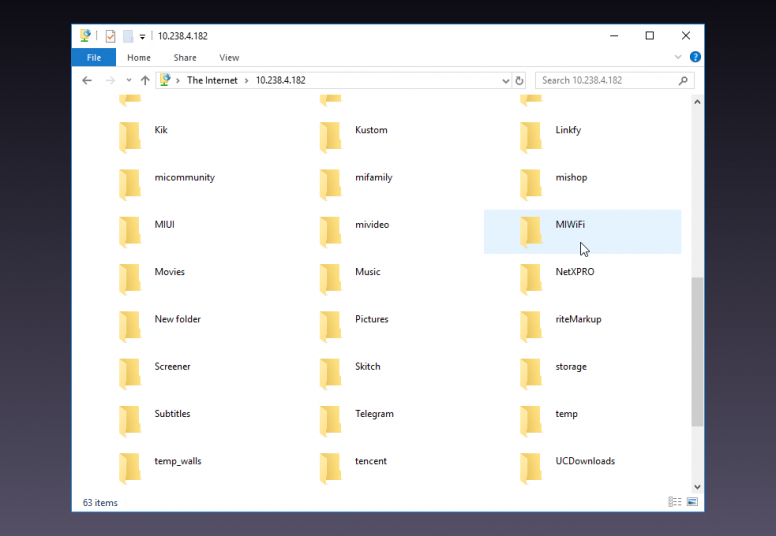Open the recent locations dropdown
Screen dimensions: 776x536
click(128, 80)
